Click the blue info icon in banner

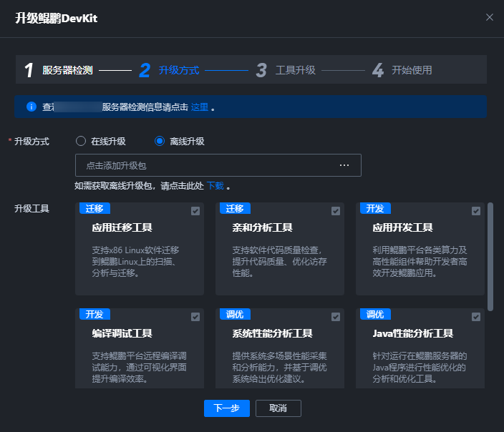pyautogui.click(x=31, y=107)
